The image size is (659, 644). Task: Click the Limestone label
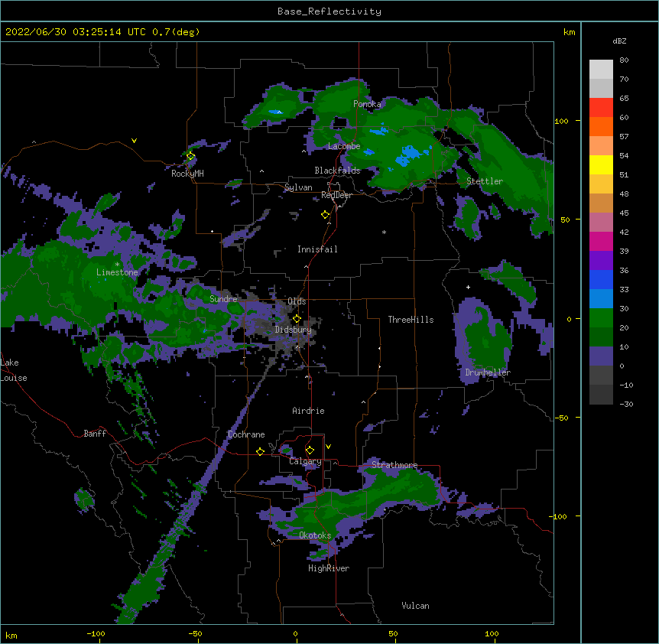coord(117,272)
